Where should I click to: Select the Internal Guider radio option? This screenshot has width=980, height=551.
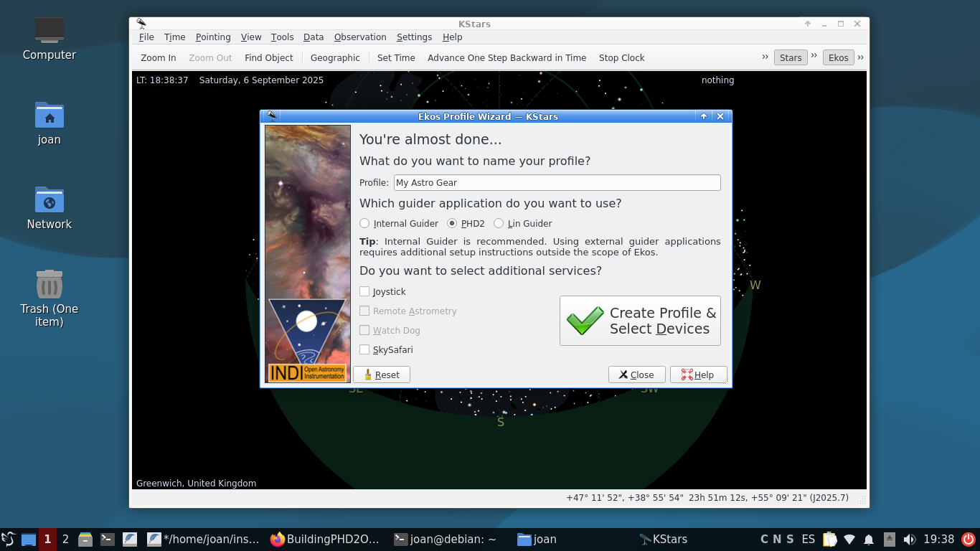click(365, 223)
